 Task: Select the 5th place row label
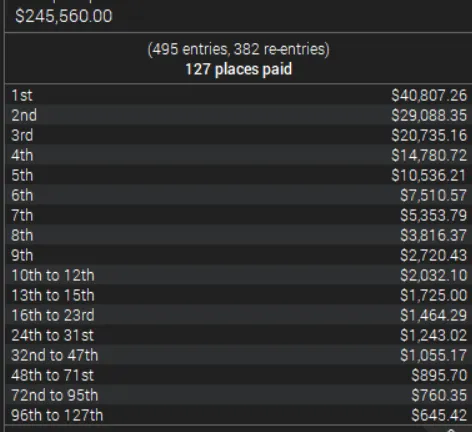pos(22,175)
